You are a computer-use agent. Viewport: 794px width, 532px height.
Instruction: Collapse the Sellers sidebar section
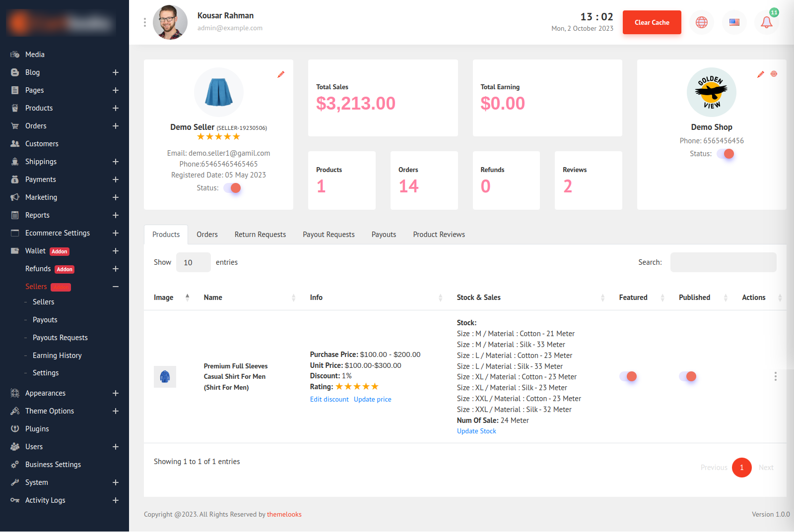coord(115,287)
